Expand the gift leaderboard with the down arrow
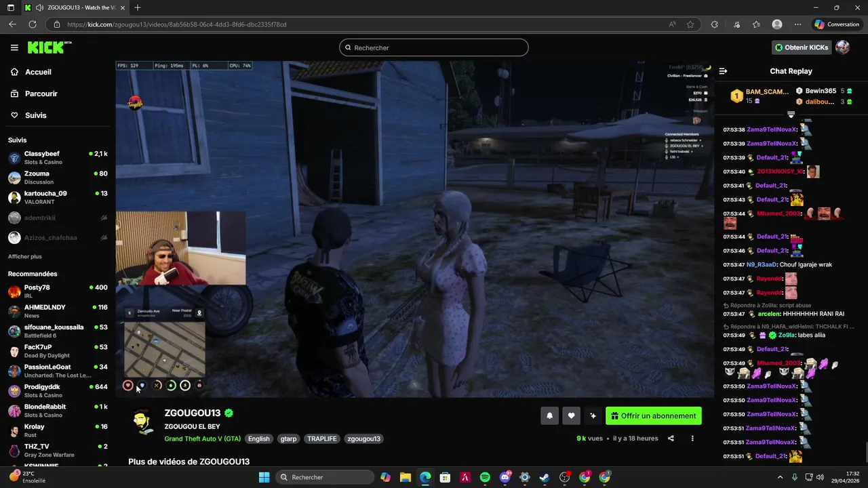Viewport: 868px width, 488px height. point(791,115)
